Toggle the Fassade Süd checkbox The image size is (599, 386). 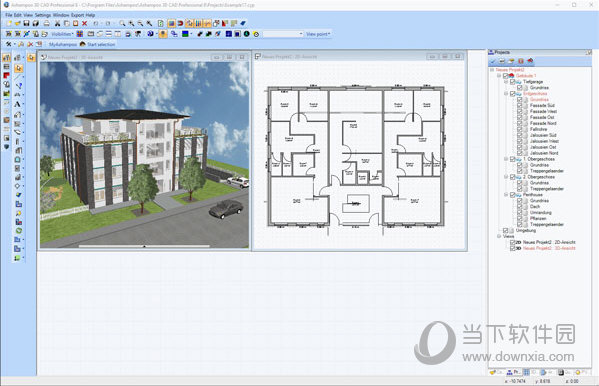click(520, 105)
